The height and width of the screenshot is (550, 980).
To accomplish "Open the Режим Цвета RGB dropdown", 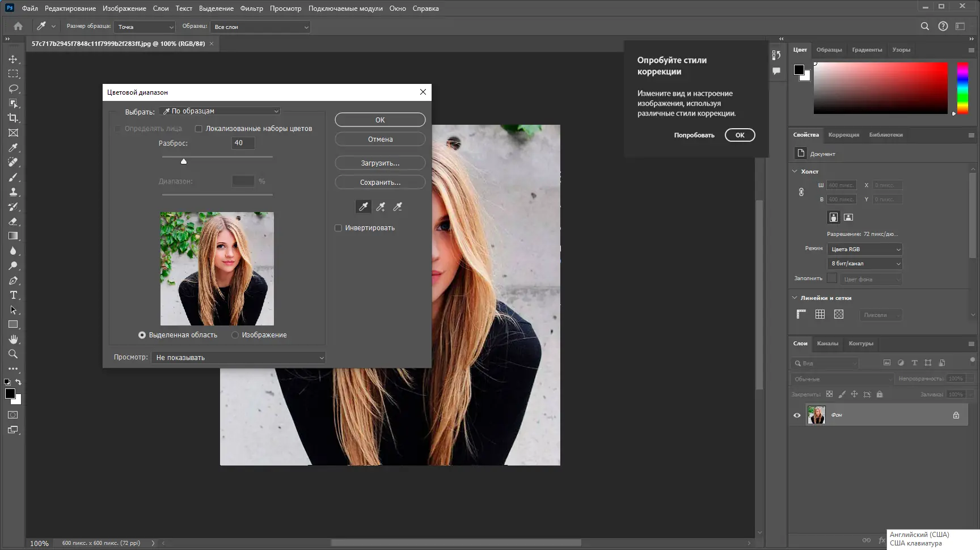I will 864,249.
